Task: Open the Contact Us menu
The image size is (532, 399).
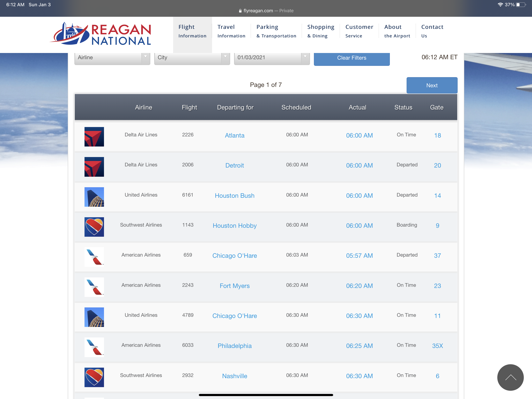Action: point(432,31)
